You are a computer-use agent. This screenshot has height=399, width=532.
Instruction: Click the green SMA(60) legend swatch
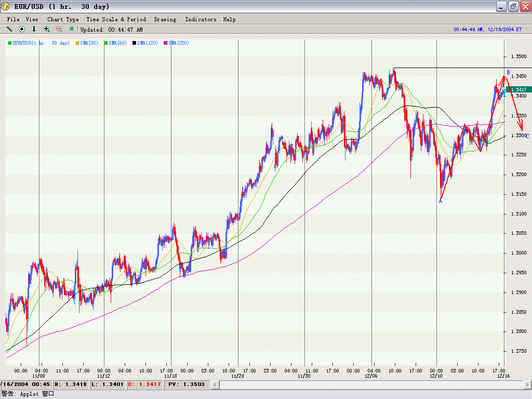[106, 43]
